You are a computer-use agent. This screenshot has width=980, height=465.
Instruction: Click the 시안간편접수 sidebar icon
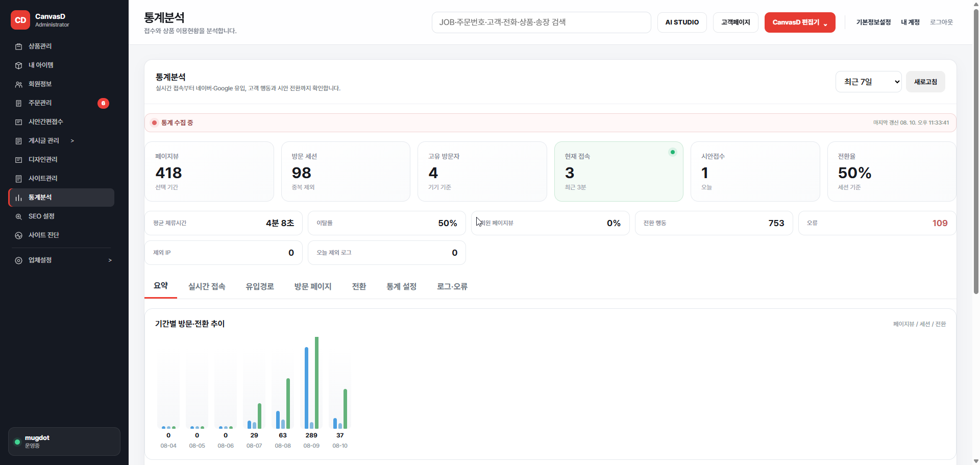pos(18,122)
